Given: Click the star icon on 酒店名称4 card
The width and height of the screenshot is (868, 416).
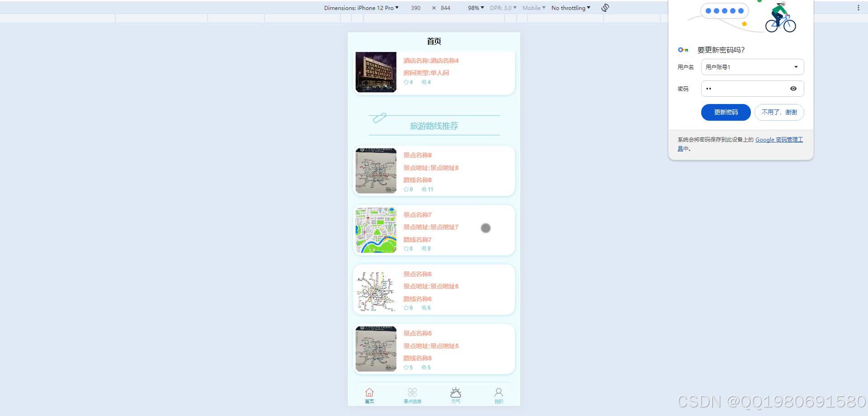Looking at the screenshot, I should pyautogui.click(x=406, y=82).
